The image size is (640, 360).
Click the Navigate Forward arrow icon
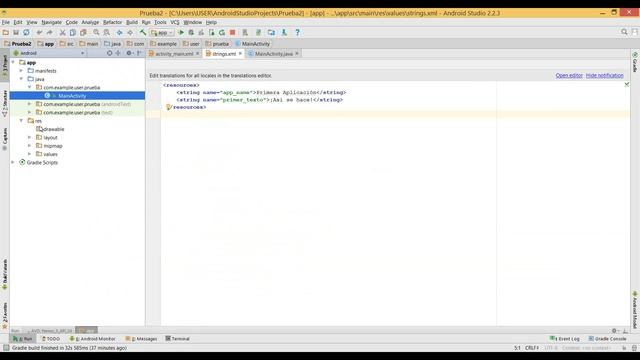click(130, 32)
